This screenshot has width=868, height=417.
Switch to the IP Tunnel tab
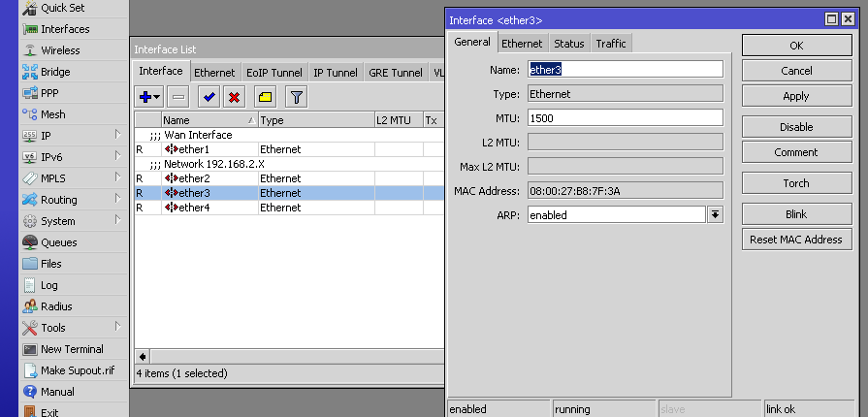pos(335,73)
